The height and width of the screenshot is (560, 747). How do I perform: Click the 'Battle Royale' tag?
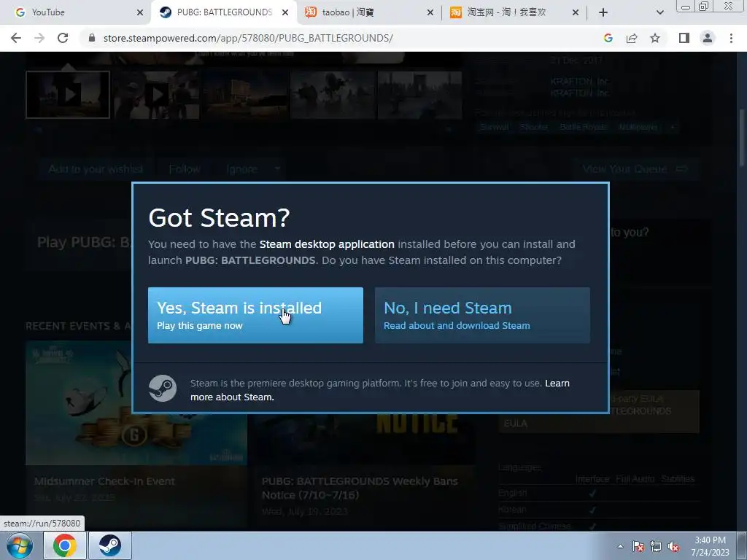[x=583, y=127]
